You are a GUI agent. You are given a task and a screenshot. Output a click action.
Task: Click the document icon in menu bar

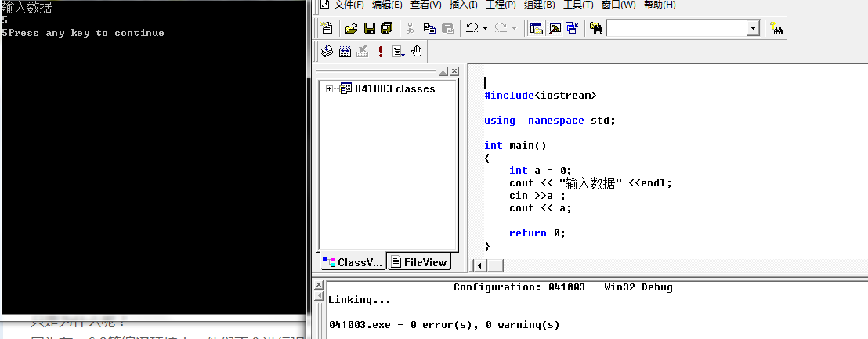pyautogui.click(x=325, y=5)
